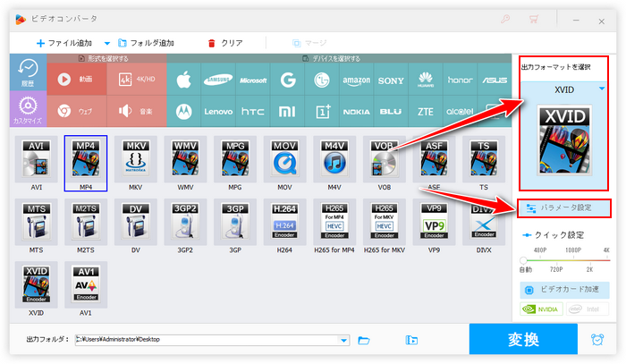This screenshot has width=626, height=364.
Task: Click the quick setting resolution slider handle
Action: click(x=524, y=260)
